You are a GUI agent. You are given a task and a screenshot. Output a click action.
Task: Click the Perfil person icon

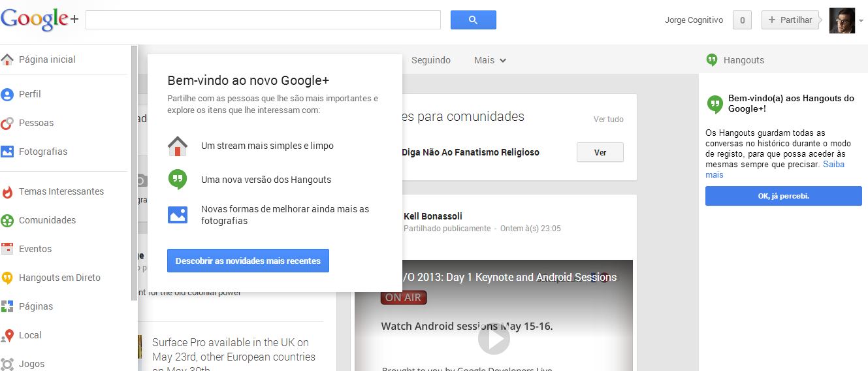tap(7, 94)
